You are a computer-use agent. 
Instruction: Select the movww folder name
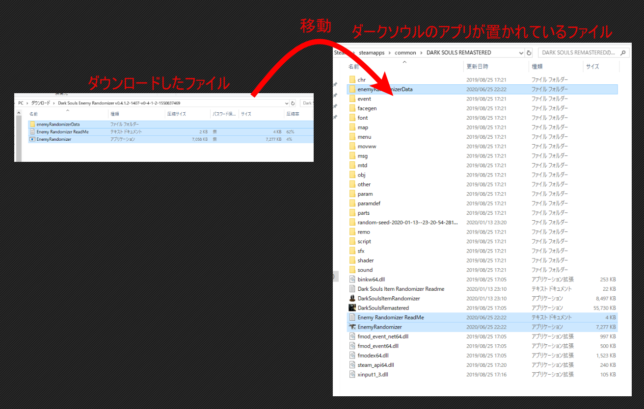coord(366,146)
